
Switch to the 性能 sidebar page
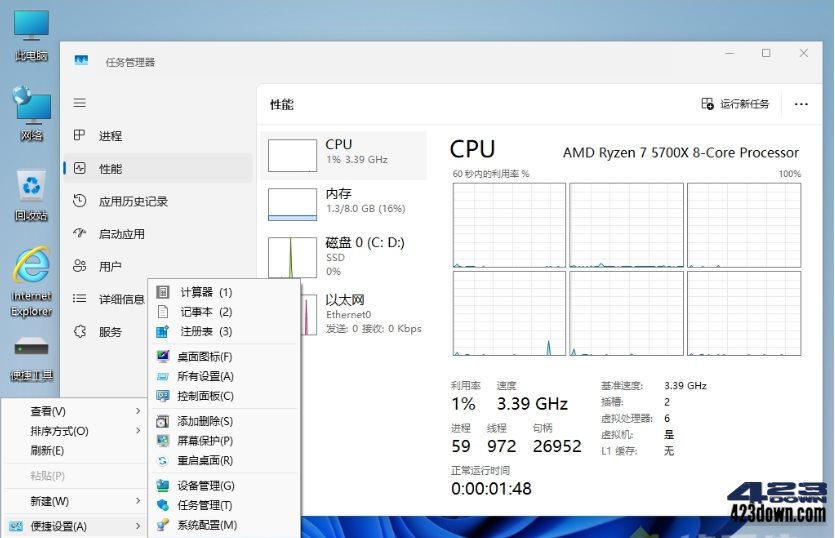158,168
